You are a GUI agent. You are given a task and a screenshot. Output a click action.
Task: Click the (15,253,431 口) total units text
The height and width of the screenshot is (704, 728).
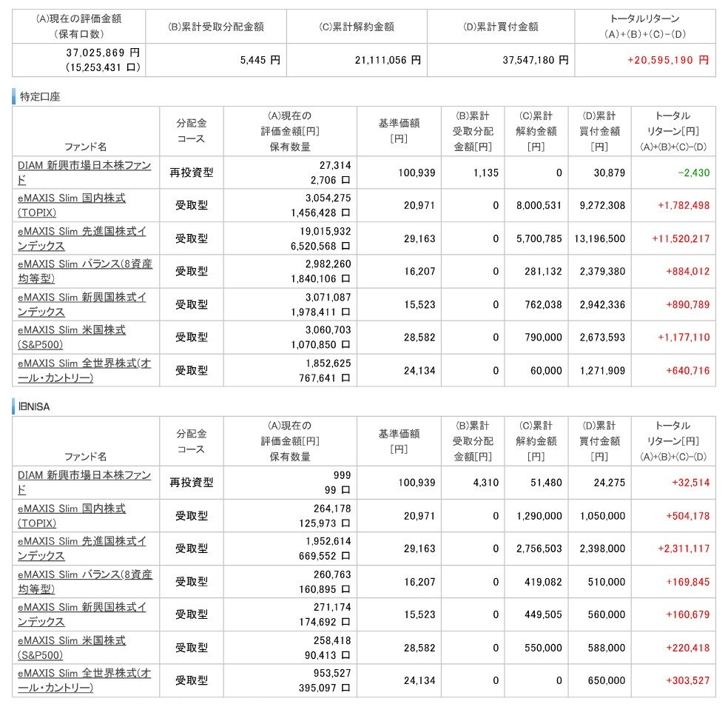click(x=103, y=67)
